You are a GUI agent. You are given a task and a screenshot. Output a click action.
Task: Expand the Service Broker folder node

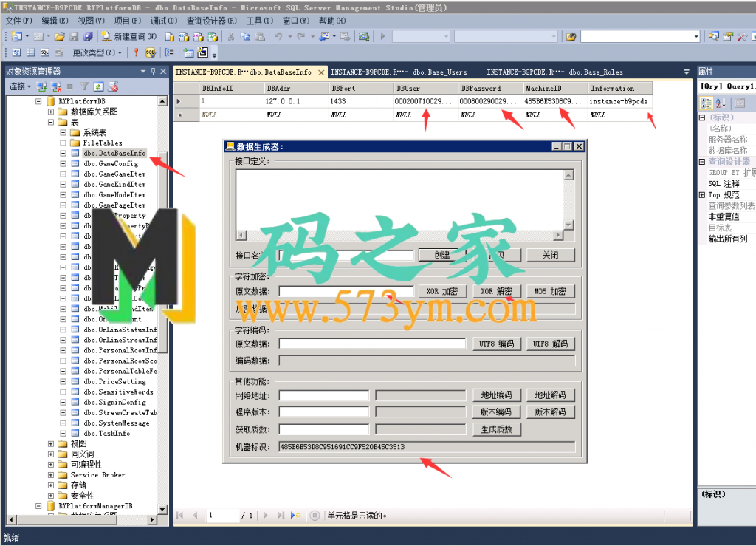(51, 474)
